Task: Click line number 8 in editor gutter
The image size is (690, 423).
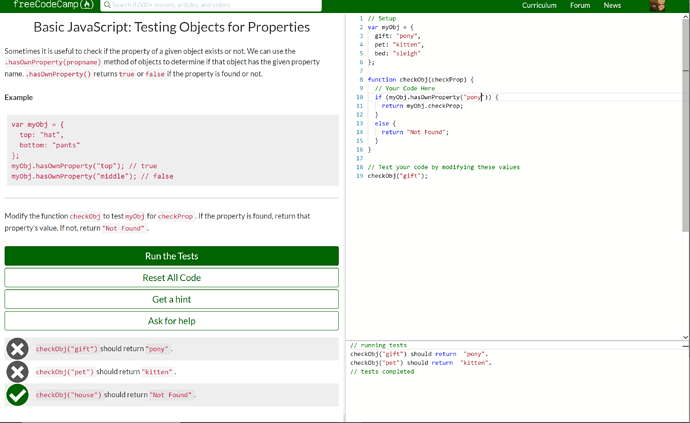Action: [360, 79]
